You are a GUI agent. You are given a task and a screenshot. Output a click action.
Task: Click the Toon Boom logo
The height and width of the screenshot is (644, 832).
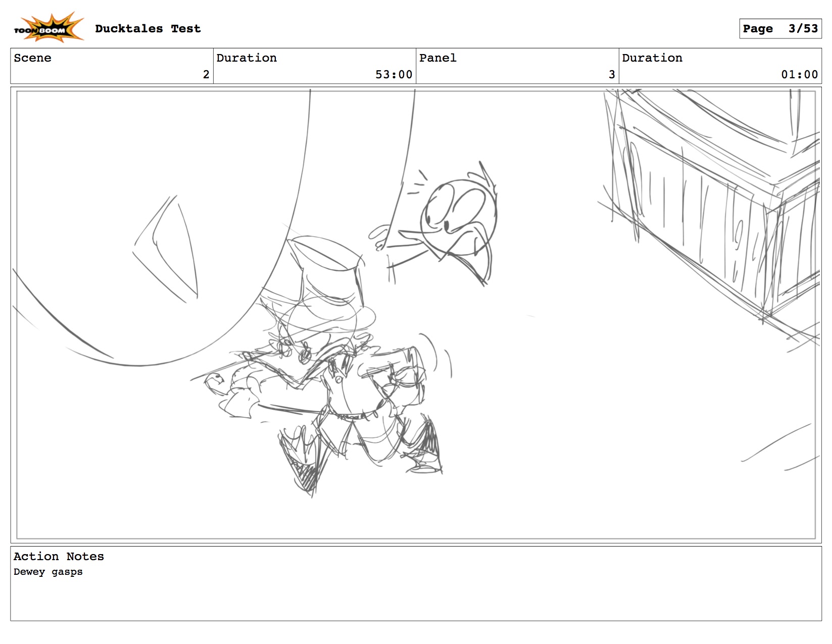[48, 28]
